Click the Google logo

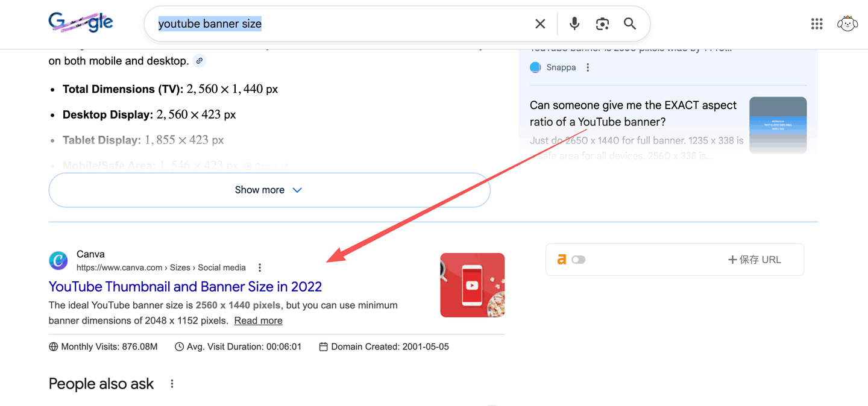tap(81, 23)
